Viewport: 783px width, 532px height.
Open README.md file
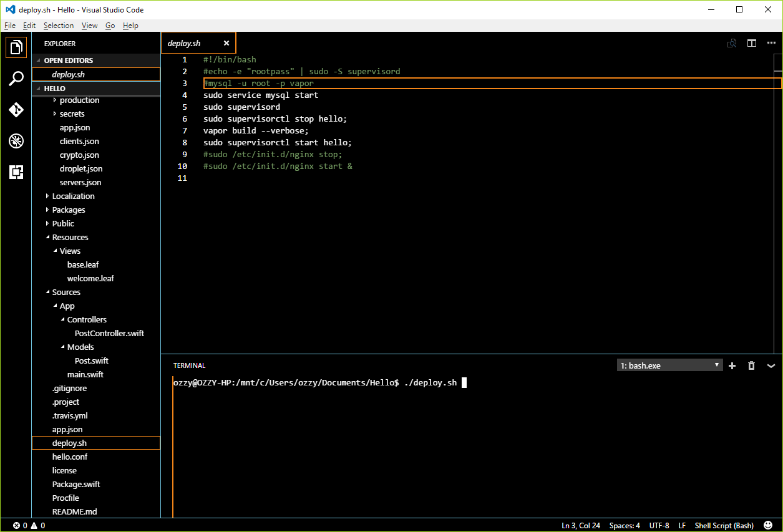coord(75,511)
